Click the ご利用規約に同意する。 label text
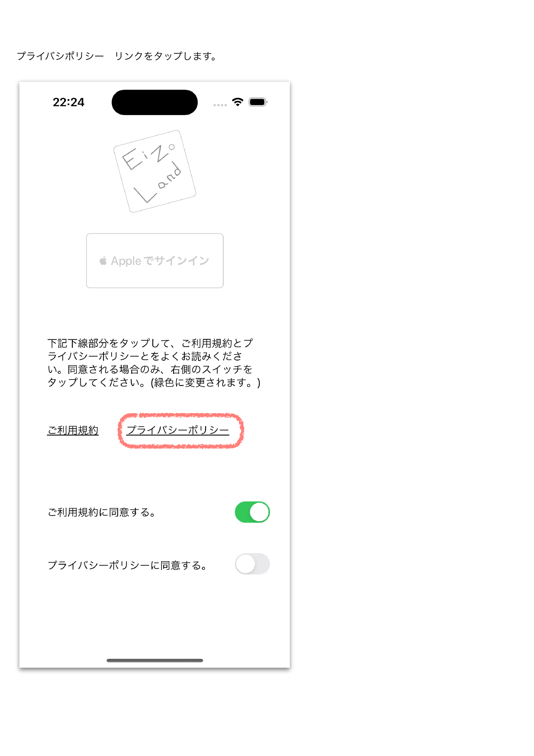Image resolution: width=534 pixels, height=756 pixels. click(x=102, y=512)
